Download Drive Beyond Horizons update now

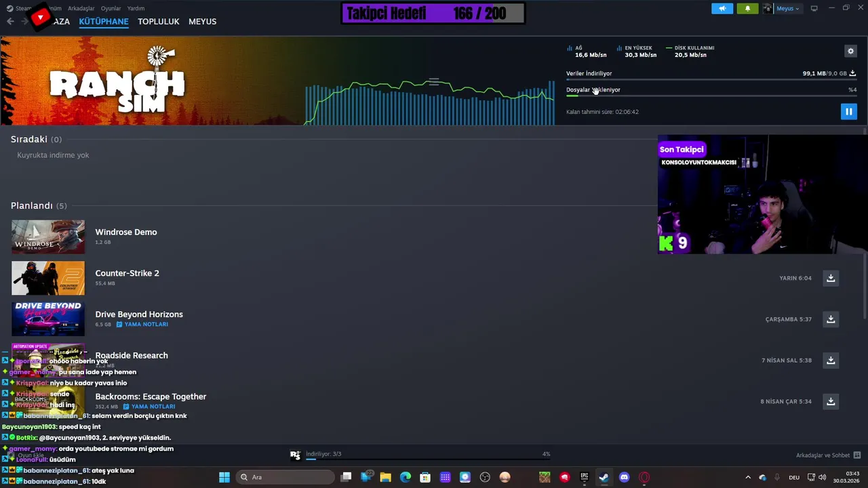831,319
